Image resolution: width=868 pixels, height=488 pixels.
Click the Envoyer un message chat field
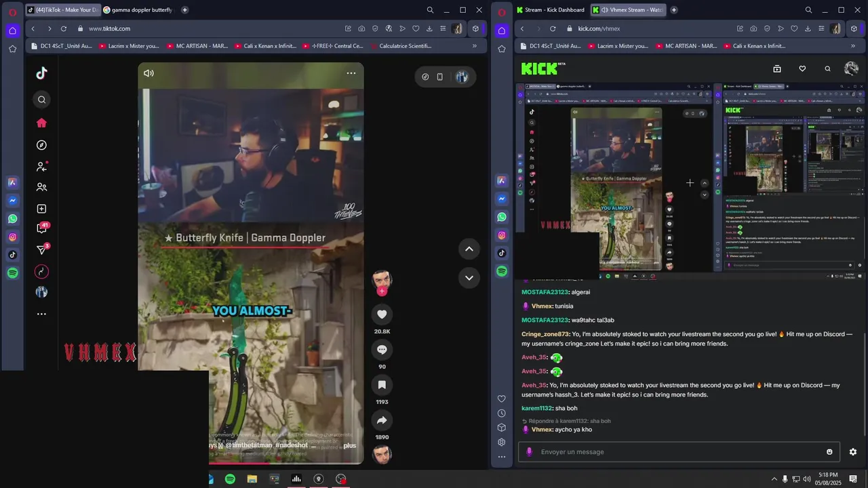pos(678,452)
